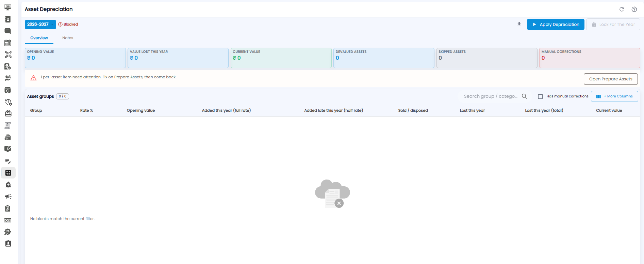Click the refresh icon in header
This screenshot has height=264, width=644.
(622, 9)
